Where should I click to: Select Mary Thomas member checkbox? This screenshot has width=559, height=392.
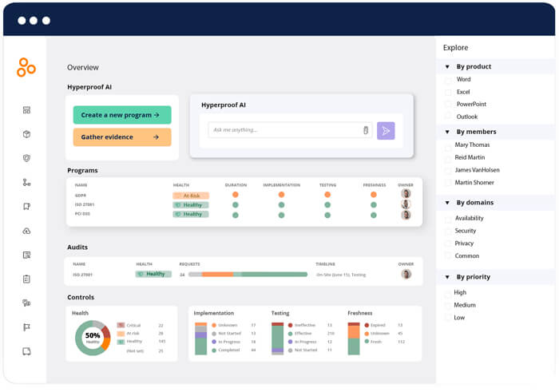coord(448,145)
